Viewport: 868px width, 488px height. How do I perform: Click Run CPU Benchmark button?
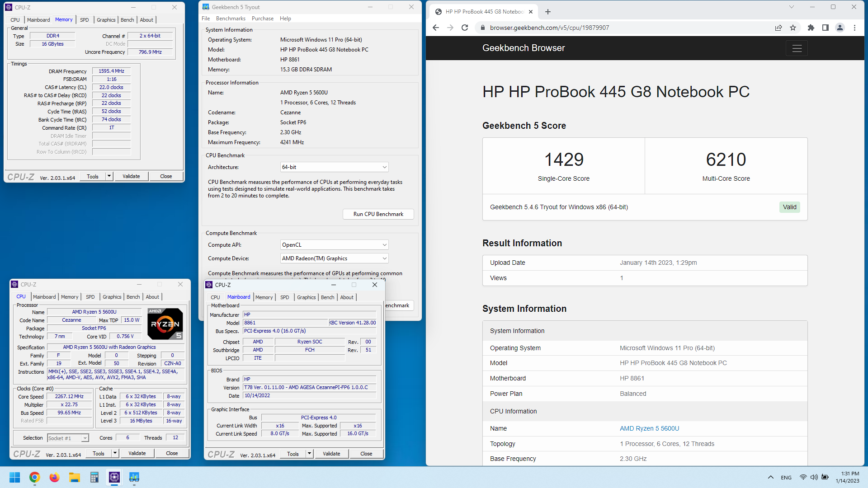coord(378,214)
